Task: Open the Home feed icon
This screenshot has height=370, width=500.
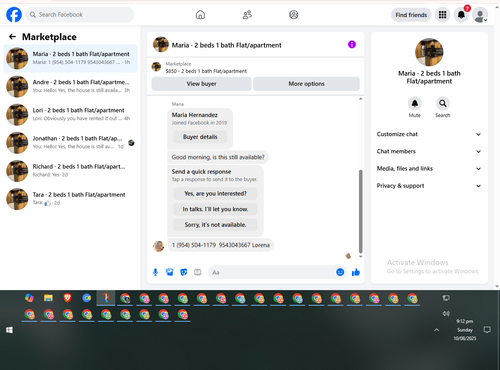Action: click(x=200, y=15)
